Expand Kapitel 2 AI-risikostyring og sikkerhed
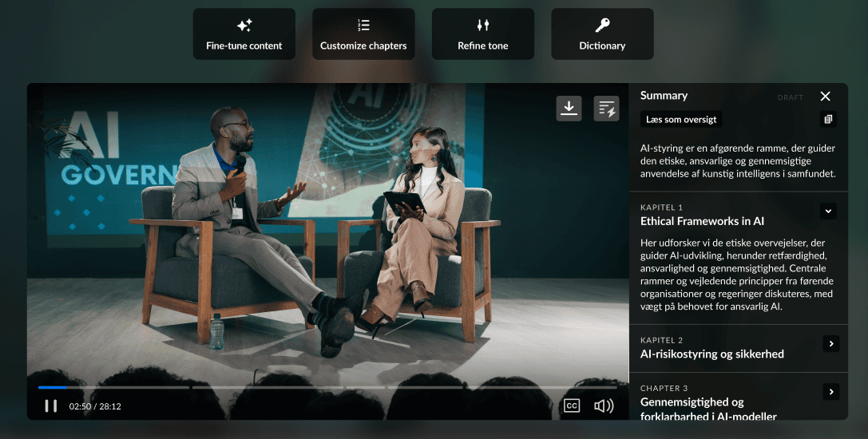 point(831,344)
